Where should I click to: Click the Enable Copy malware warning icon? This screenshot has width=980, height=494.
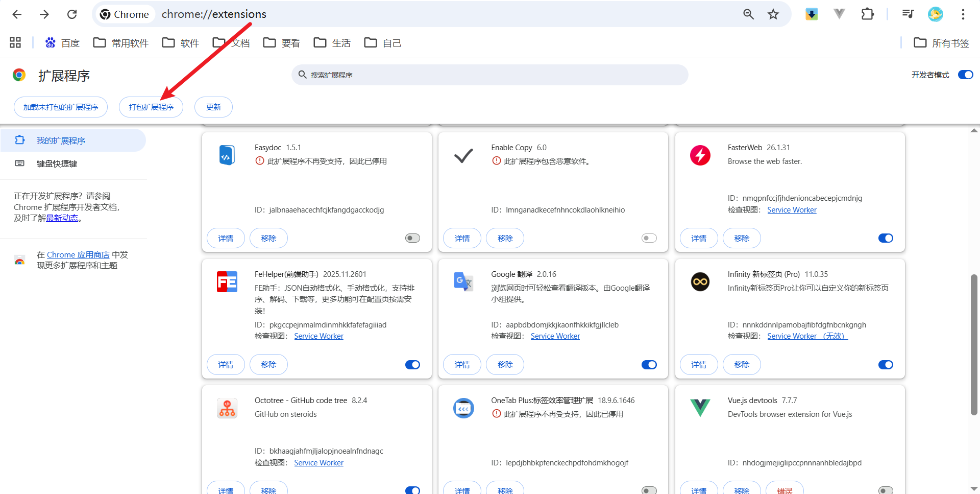pos(496,161)
